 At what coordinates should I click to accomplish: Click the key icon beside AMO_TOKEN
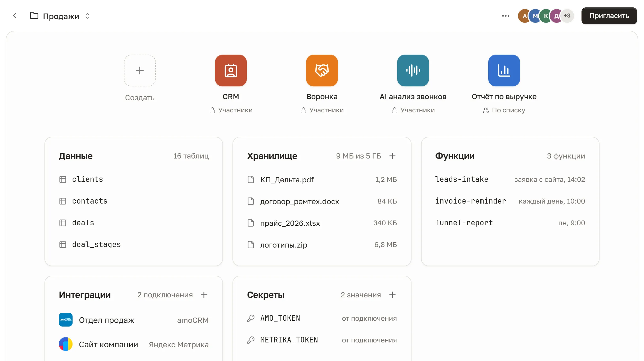(251, 318)
